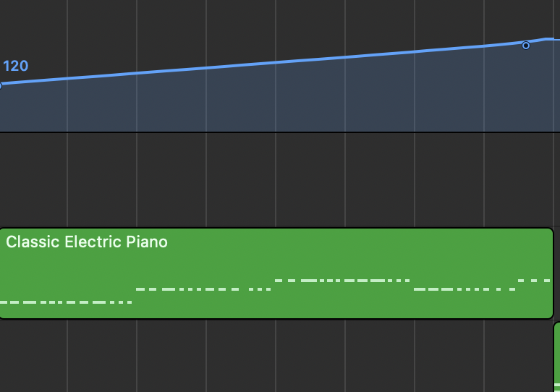The image size is (560, 392).
Task: Select the Classic Electric Piano region name text
Action: point(87,242)
